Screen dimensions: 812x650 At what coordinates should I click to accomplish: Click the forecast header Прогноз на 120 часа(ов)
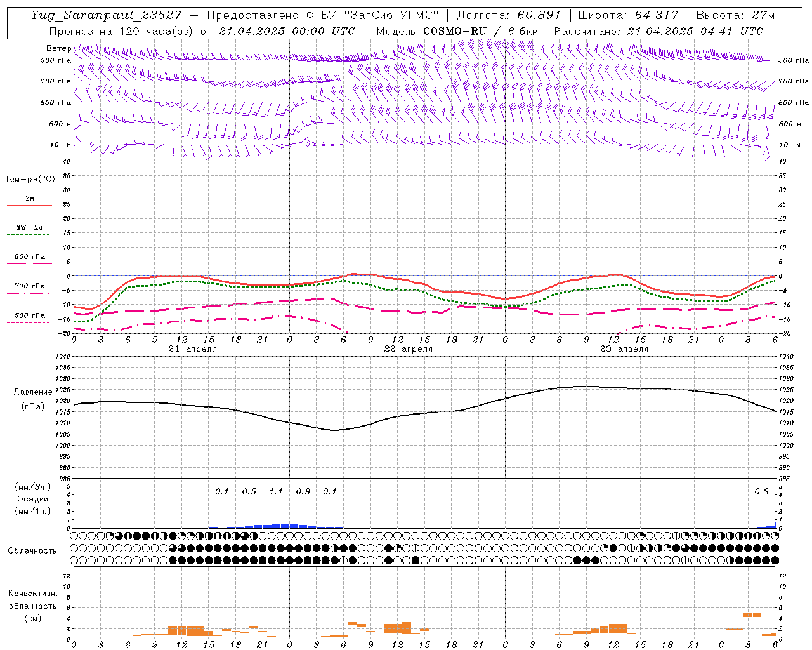click(122, 31)
